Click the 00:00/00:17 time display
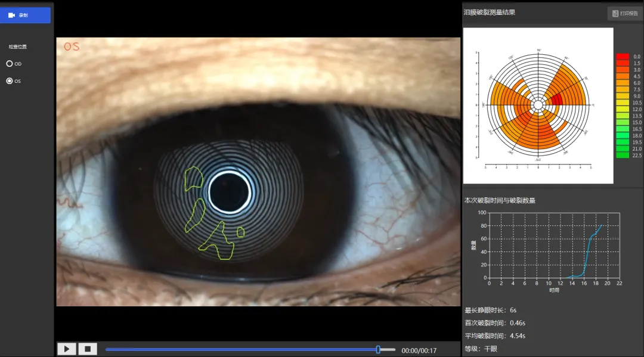Image resolution: width=644 pixels, height=357 pixels. [x=419, y=350]
